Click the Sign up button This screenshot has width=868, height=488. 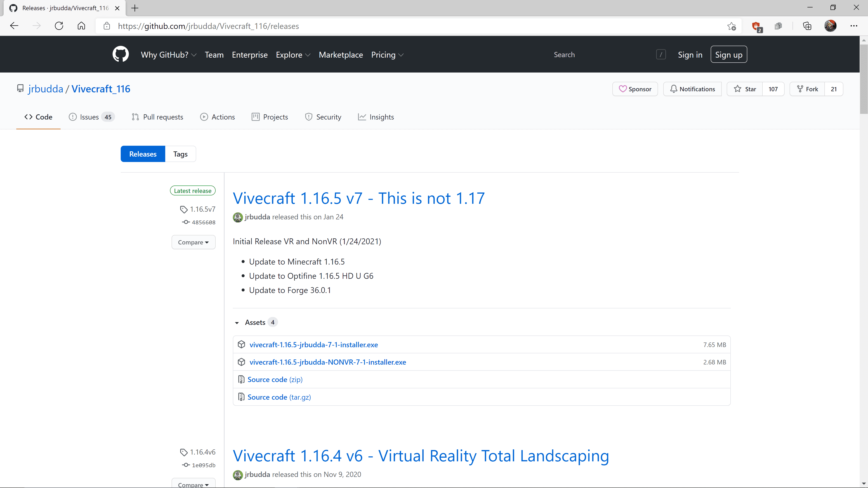[x=729, y=54]
